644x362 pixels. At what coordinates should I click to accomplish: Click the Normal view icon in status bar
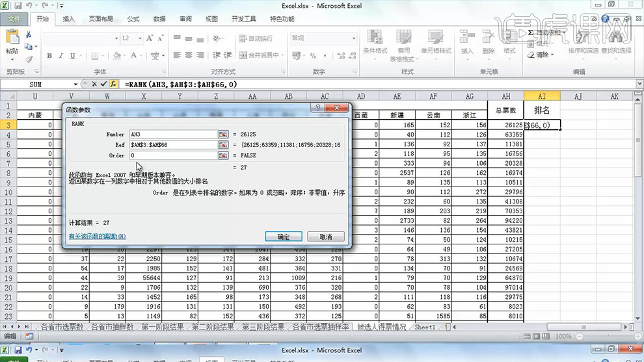click(x=527, y=337)
